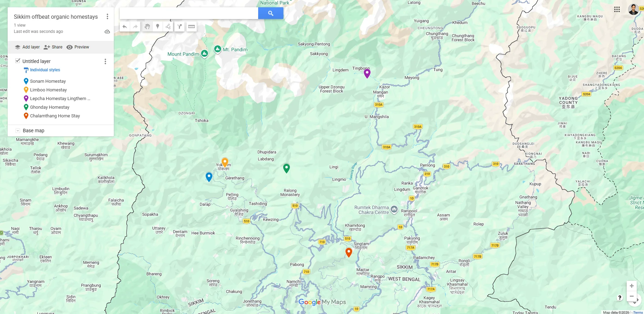
Task: Click the cloud save status icon
Action: [x=107, y=31]
